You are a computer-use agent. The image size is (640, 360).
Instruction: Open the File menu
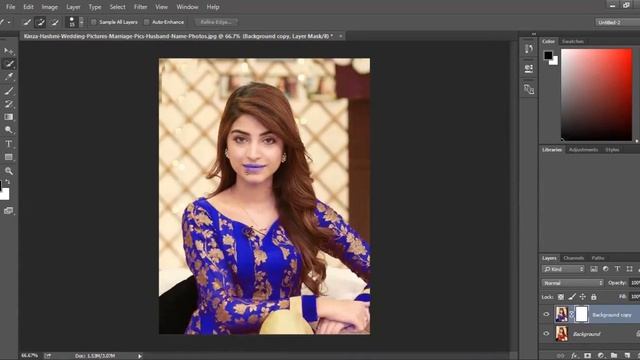[10, 7]
